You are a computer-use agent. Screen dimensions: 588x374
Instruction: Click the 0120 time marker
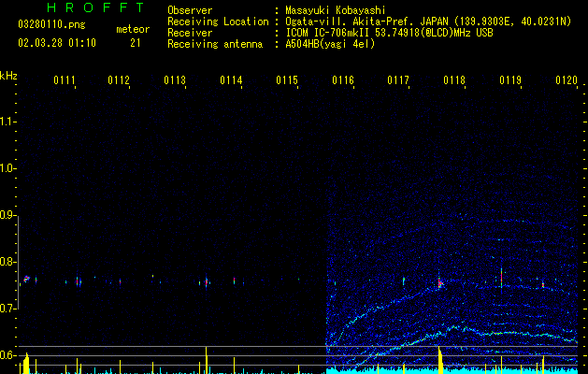pyautogui.click(x=566, y=80)
